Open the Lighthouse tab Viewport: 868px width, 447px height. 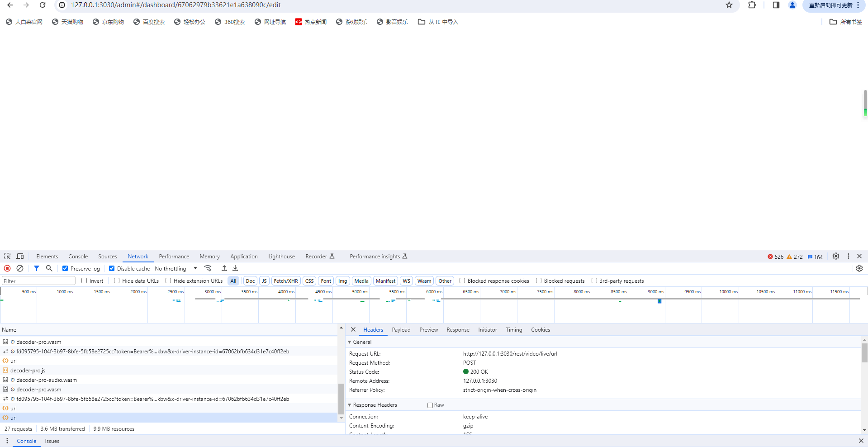click(x=281, y=256)
